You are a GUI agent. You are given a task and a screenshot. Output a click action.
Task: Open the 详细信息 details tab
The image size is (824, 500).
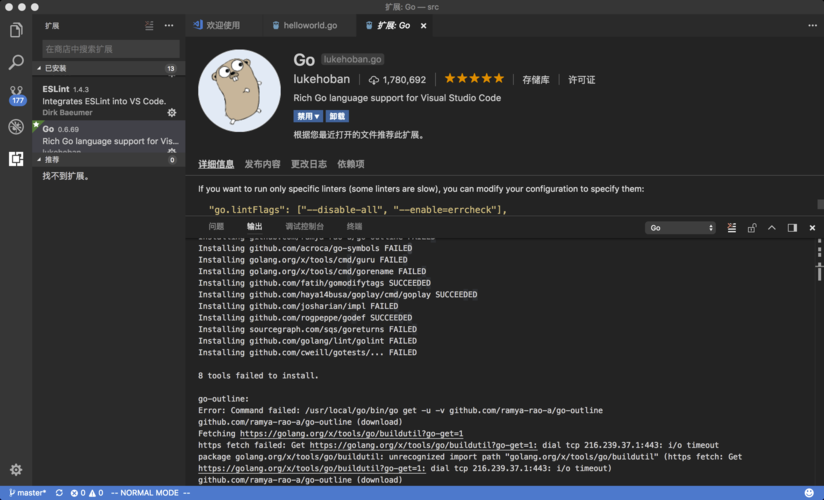(216, 164)
